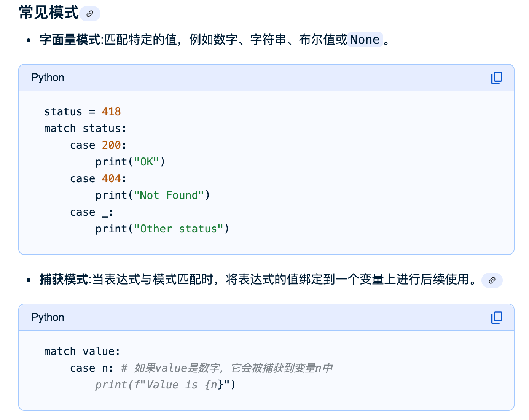Click the anchor link icon after 捕获模式 description
529x420 pixels.
click(492, 280)
